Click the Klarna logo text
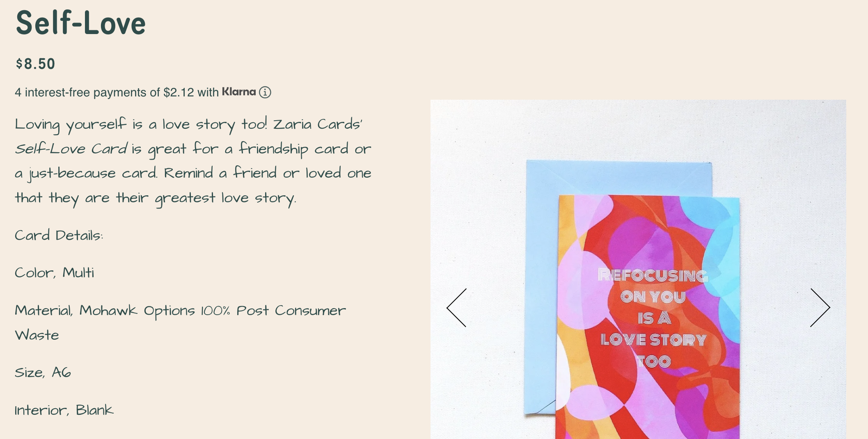868x439 pixels. pos(239,92)
